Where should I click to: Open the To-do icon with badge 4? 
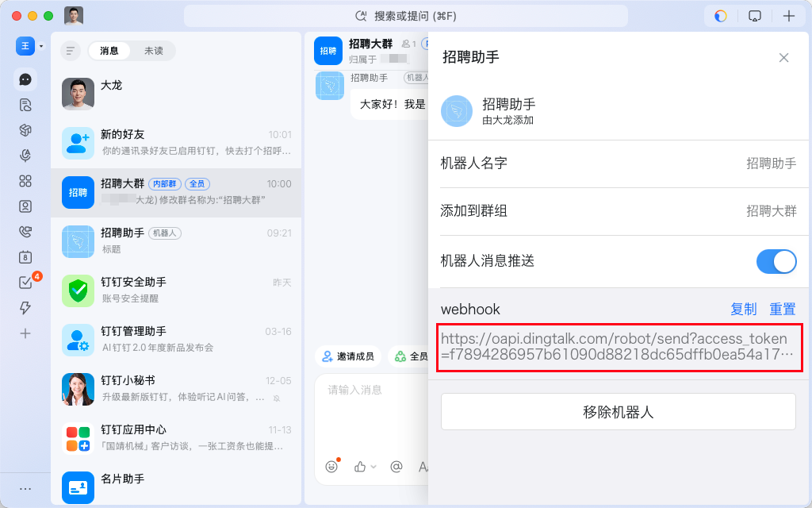pyautogui.click(x=25, y=283)
